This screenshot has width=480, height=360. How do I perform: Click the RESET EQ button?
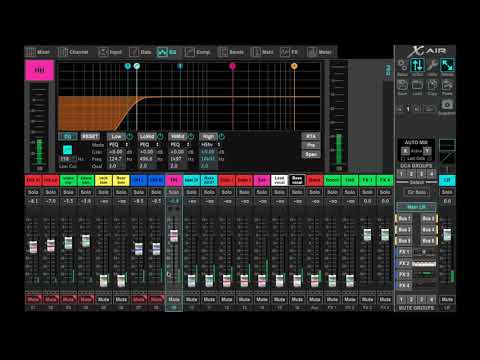click(90, 136)
